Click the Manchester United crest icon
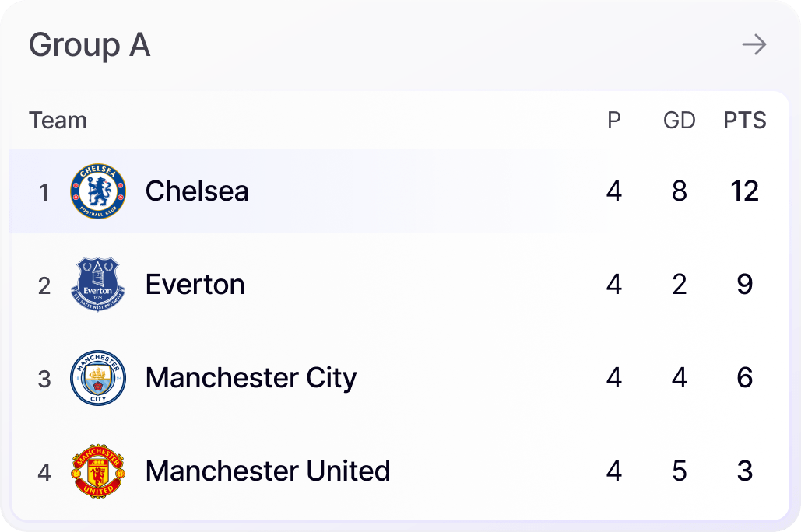Screen dimensions: 801x532 point(97,471)
